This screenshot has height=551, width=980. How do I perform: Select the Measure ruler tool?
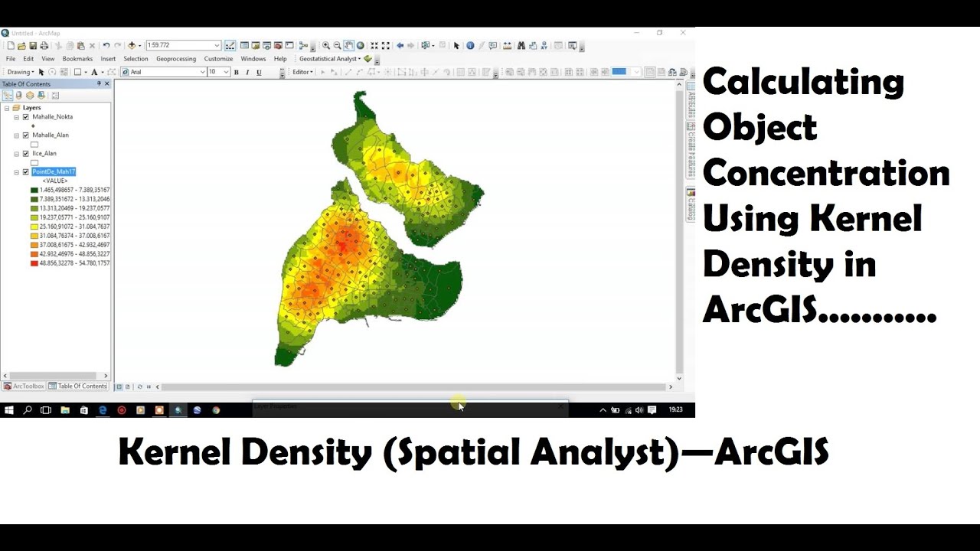pos(507,46)
